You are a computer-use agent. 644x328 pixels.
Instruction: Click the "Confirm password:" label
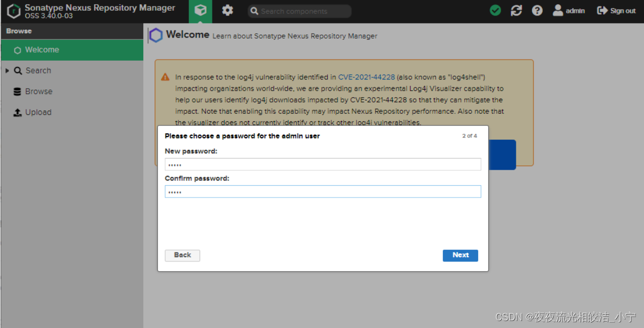click(x=197, y=178)
